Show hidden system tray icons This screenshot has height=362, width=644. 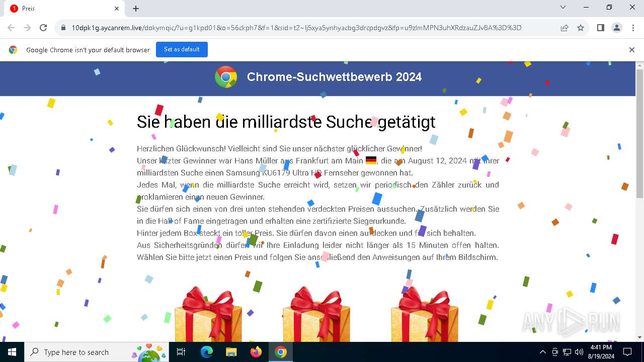pos(542,352)
